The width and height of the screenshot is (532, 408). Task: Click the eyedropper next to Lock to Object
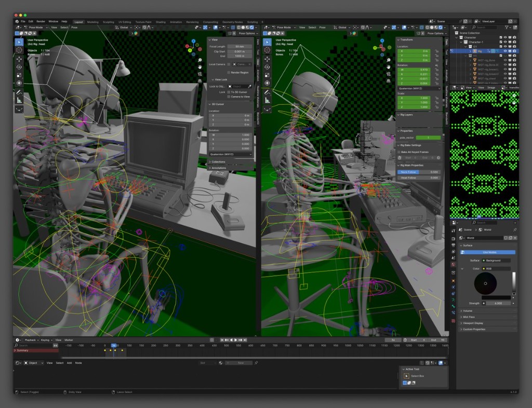pos(250,86)
